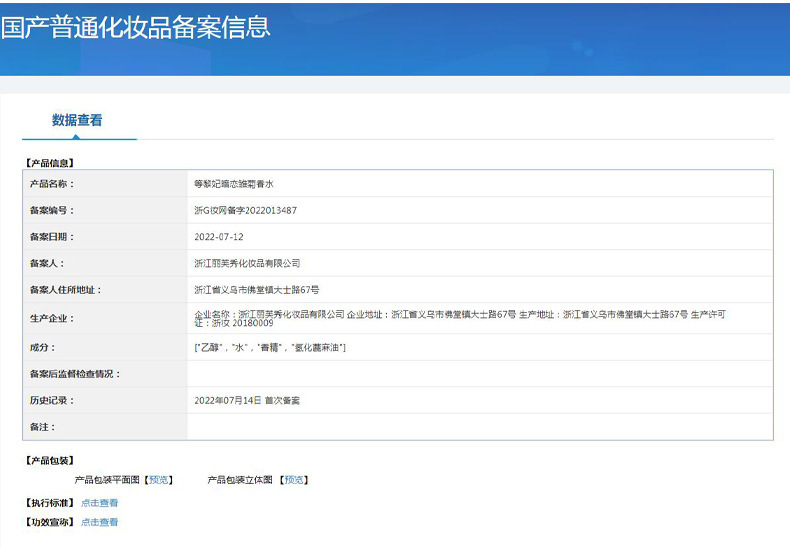Select history entry 2022年07月14日 首次备案
The image size is (790, 559).
click(x=247, y=400)
